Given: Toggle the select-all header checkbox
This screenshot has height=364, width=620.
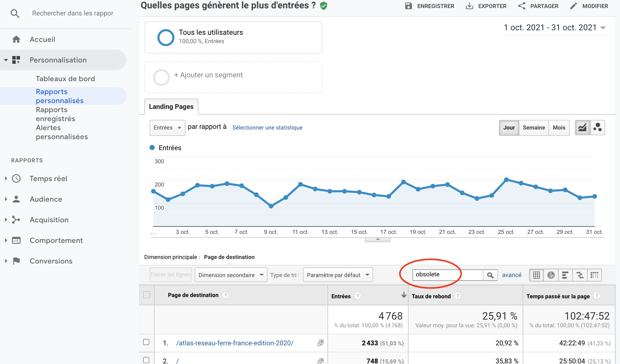Looking at the screenshot, I should click(x=147, y=295).
